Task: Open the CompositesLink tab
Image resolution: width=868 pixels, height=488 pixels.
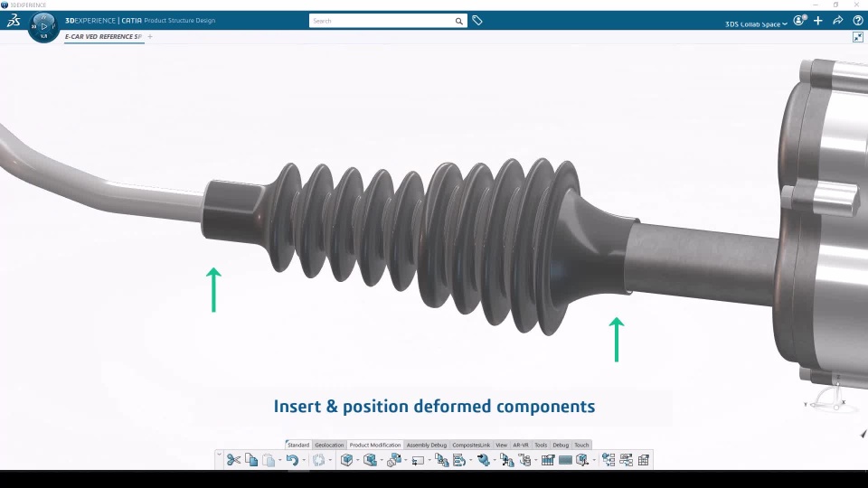Action: point(471,445)
